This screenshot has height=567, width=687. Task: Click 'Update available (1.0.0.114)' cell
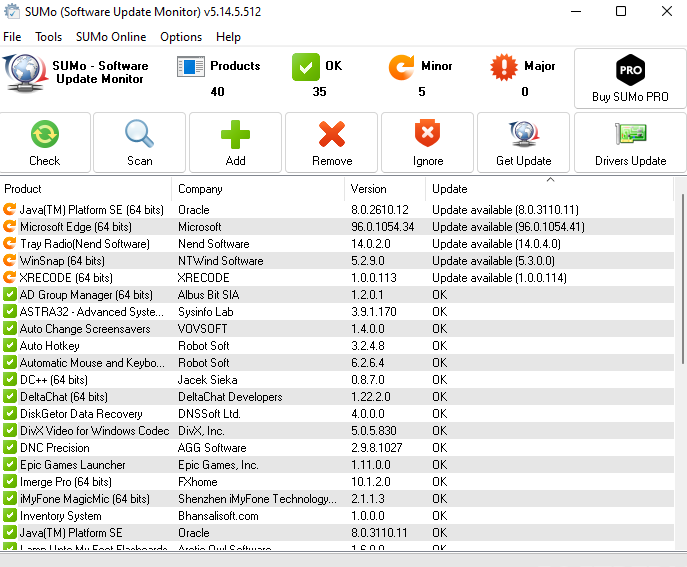tap(499, 278)
